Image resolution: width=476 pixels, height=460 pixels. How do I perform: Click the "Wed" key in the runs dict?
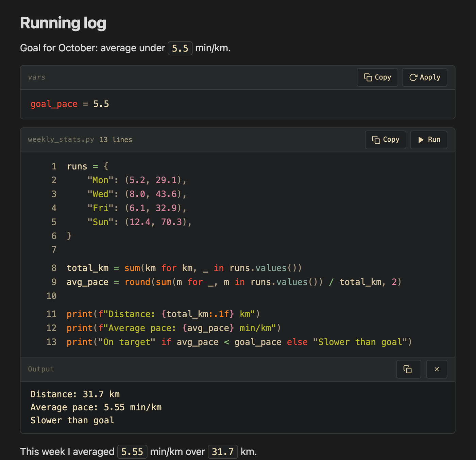[x=101, y=194]
